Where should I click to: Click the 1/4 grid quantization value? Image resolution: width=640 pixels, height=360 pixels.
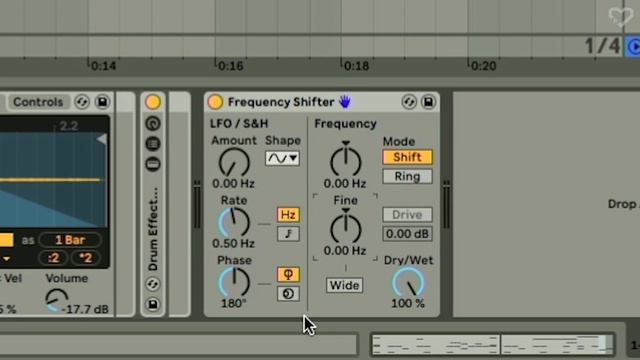pos(603,46)
